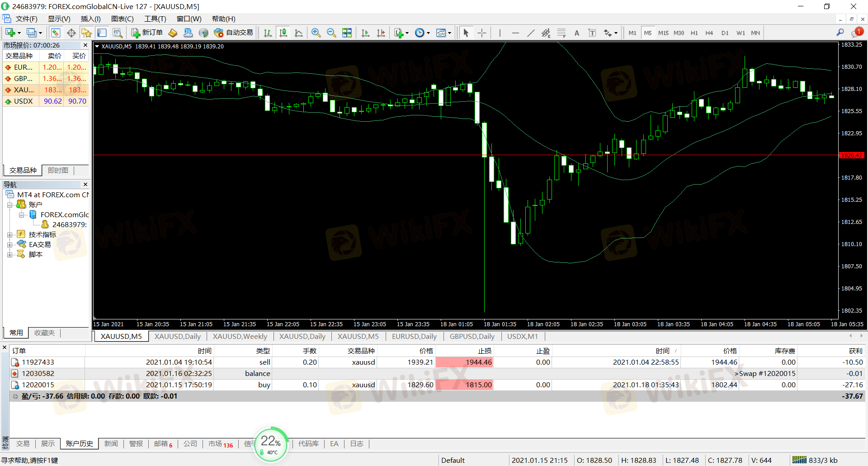The height and width of the screenshot is (466, 868).
Task: Tile chart windows icon
Action: click(347, 33)
